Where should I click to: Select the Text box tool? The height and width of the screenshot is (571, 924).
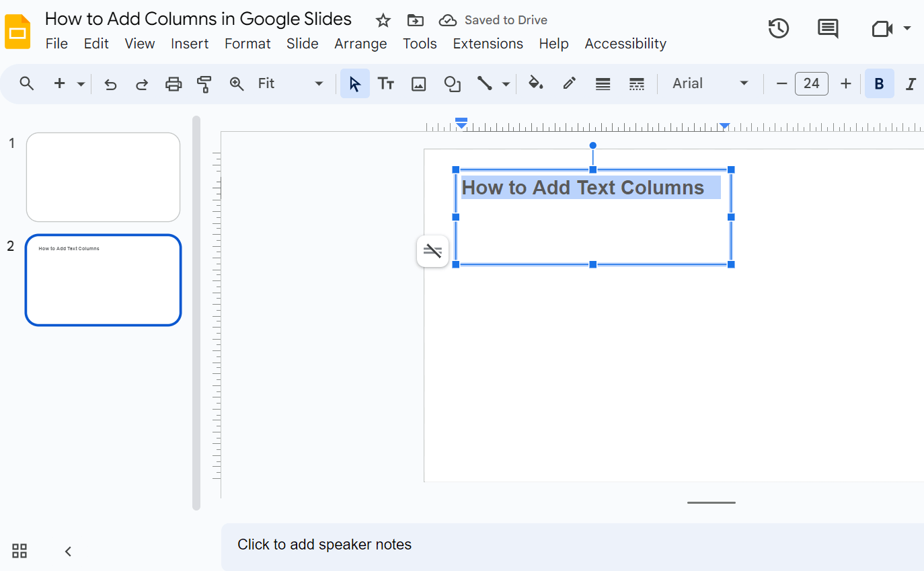tap(386, 83)
